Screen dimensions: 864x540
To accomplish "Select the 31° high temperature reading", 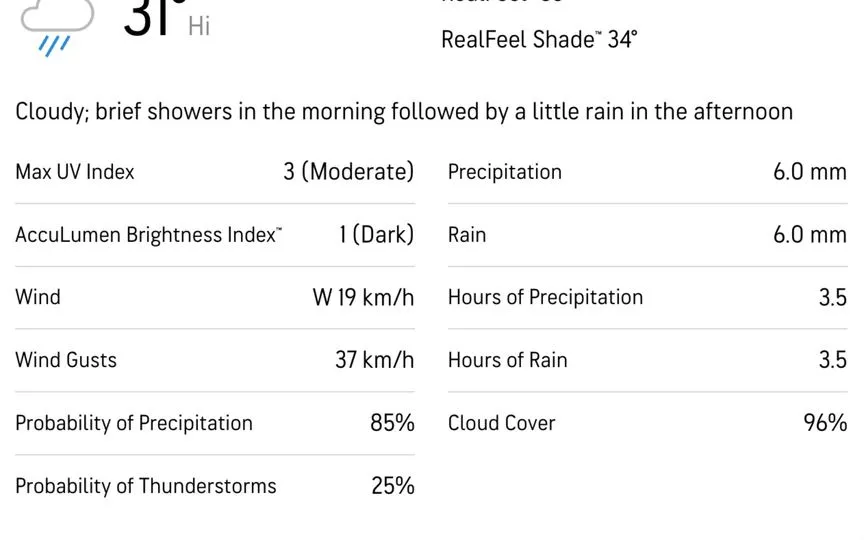I will click(167, 19).
